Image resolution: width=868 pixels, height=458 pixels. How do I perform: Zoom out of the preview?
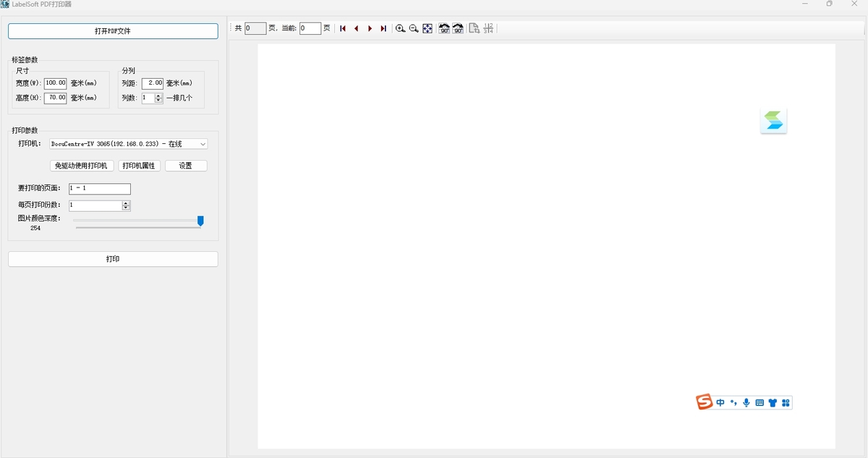pyautogui.click(x=414, y=28)
